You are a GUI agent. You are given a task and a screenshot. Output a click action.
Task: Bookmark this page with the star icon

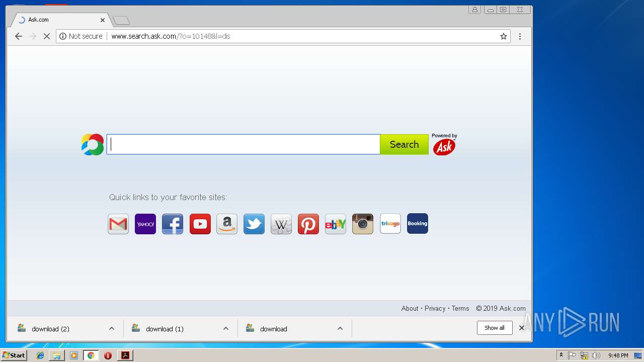[503, 36]
